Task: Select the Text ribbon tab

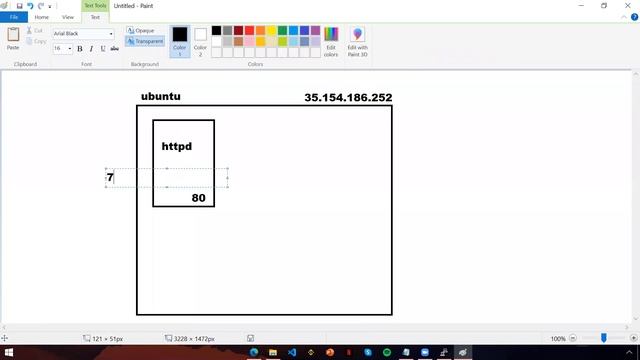Action: coord(95,17)
